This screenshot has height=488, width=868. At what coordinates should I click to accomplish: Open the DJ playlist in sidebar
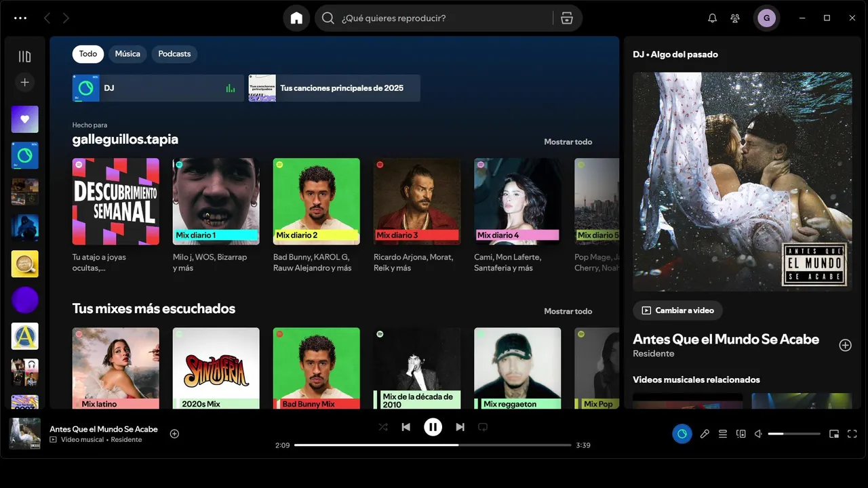[25, 155]
